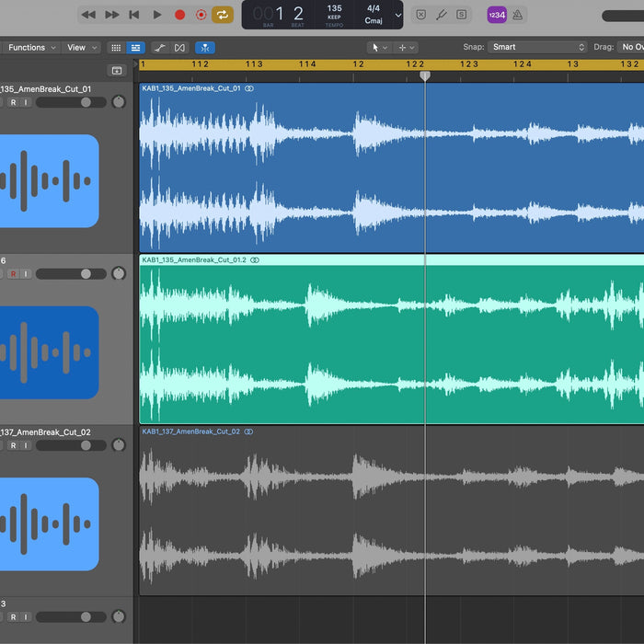This screenshot has width=644, height=644.
Task: Start recording with the red Record button
Action: point(180,16)
